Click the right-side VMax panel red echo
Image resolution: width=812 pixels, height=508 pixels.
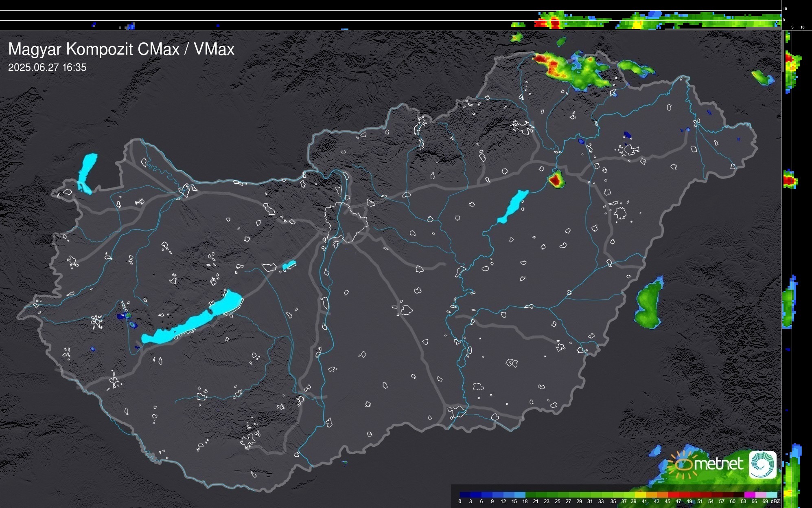pos(788,180)
